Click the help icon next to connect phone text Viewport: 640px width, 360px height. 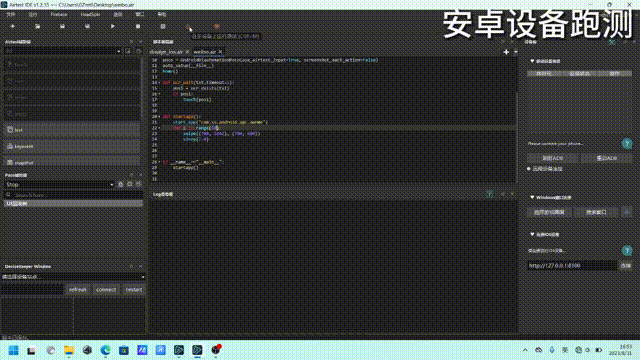coord(627,143)
